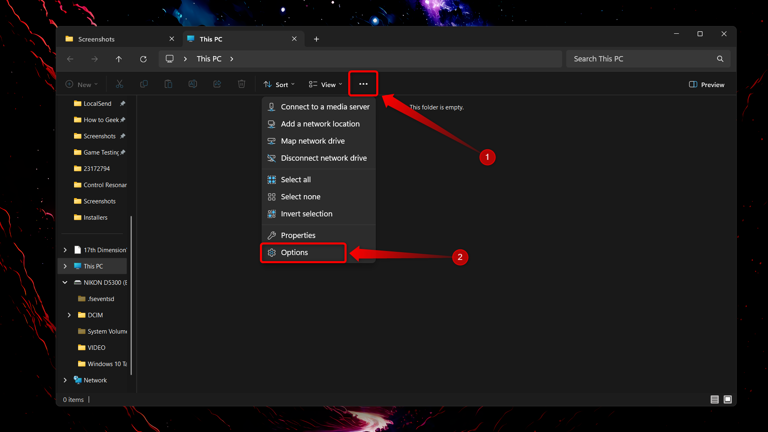This screenshot has width=768, height=432.
Task: Choose Connect to a media server
Action: click(x=319, y=107)
